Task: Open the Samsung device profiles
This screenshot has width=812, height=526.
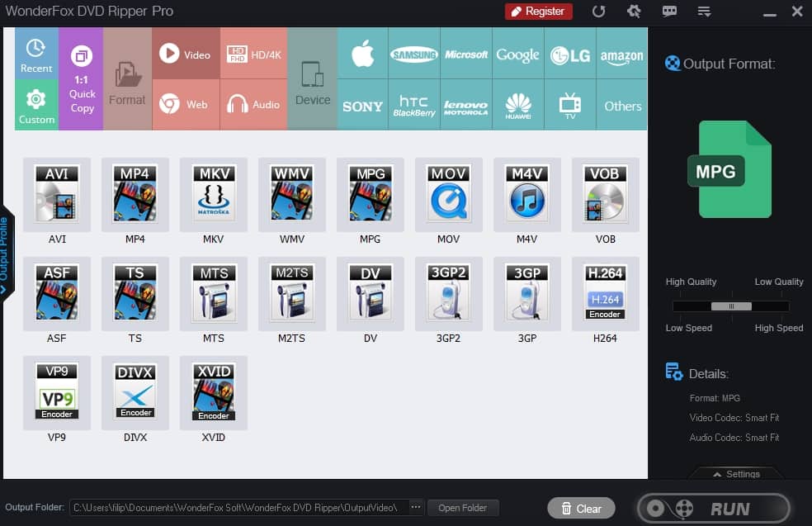Action: (414, 54)
